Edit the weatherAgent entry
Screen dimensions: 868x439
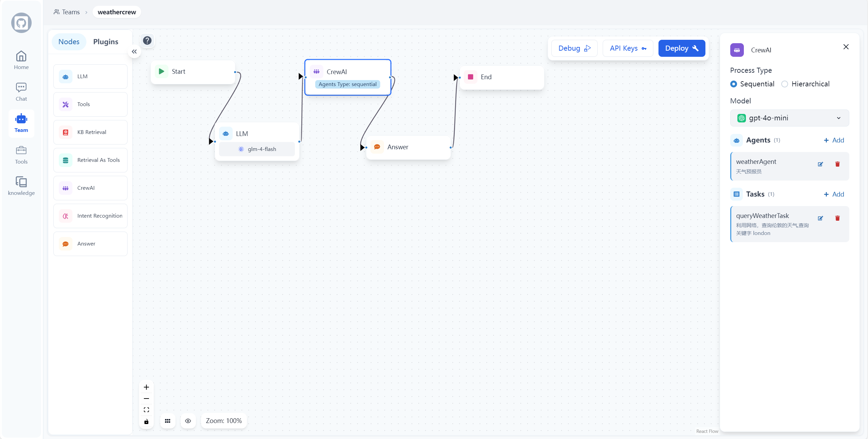820,164
